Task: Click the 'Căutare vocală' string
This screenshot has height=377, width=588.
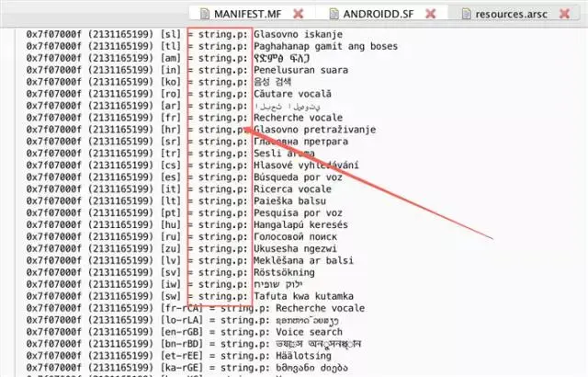Action: click(292, 94)
